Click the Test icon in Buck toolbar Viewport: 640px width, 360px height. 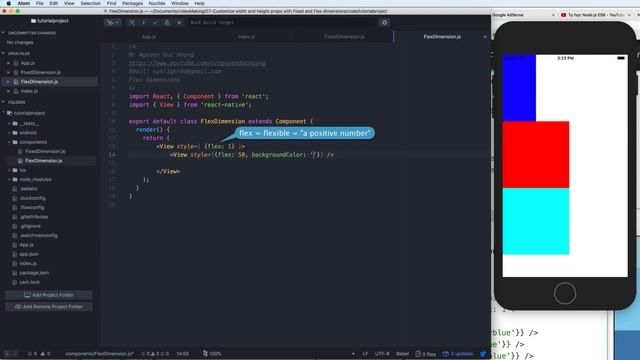(x=155, y=22)
